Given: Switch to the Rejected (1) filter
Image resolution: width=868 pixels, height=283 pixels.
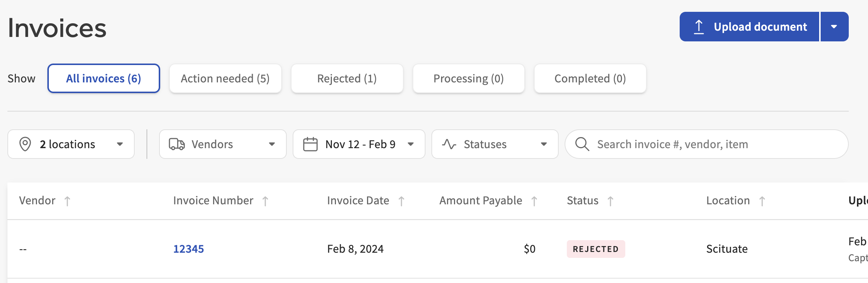Looking at the screenshot, I should (x=347, y=78).
